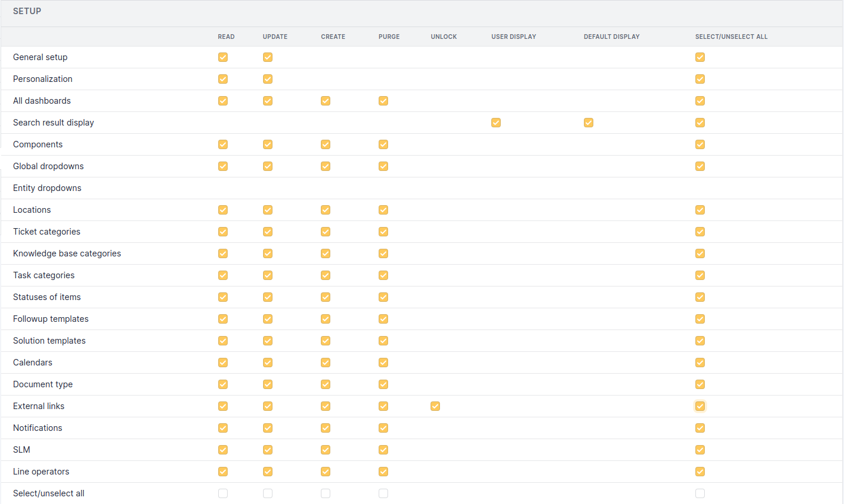Check the bottom-row master select all checkbox

click(700, 493)
